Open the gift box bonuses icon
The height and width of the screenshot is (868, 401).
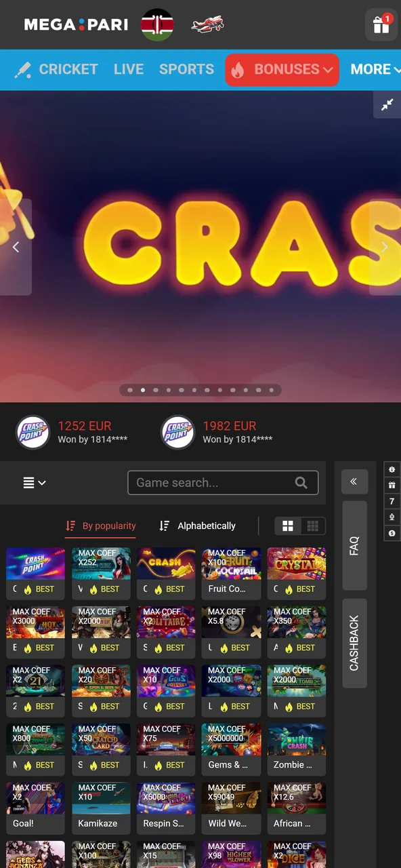(381, 26)
